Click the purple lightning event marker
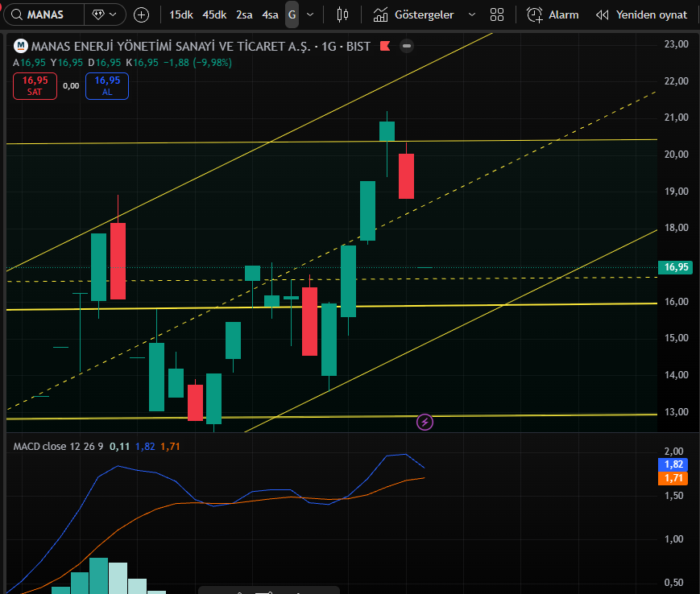Viewport: 700px width, 594px height. 425,422
